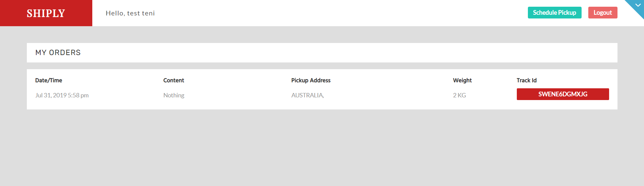Click the SHIPLY logo

click(x=46, y=13)
